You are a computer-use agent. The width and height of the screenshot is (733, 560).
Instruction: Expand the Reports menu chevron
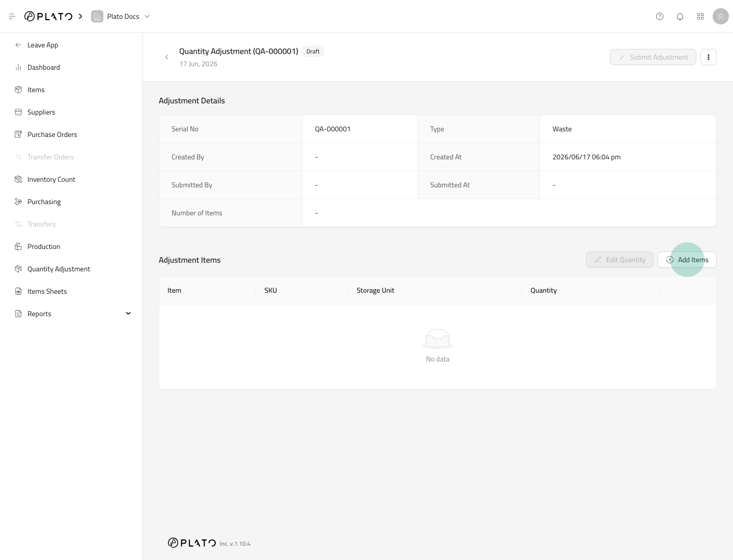click(x=128, y=314)
